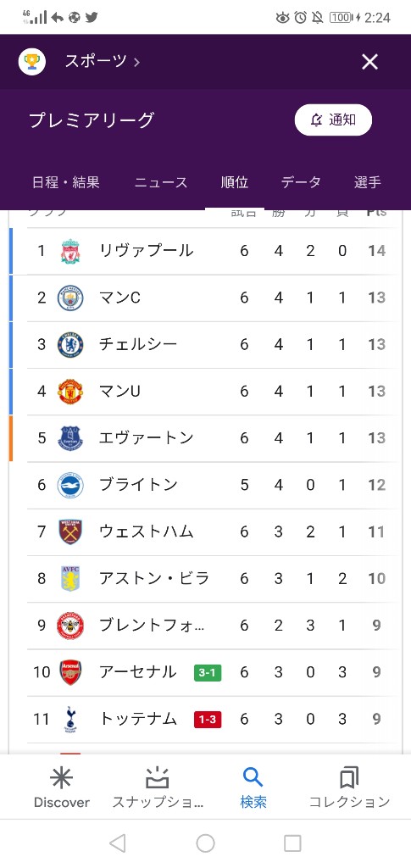Open Tottenham's 1-3 match result badge
The height and width of the screenshot is (868, 411).
(x=208, y=720)
